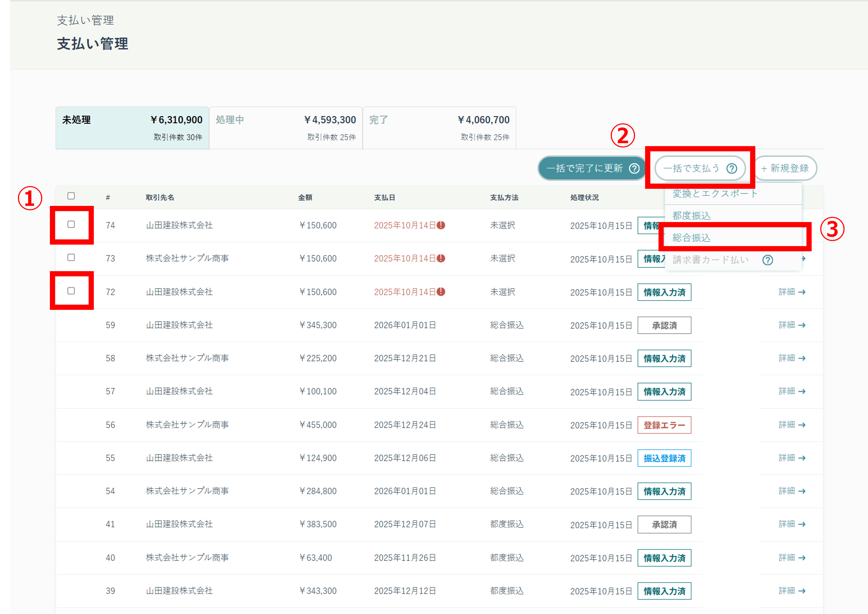Open 詳細 link for row 56

click(792, 425)
